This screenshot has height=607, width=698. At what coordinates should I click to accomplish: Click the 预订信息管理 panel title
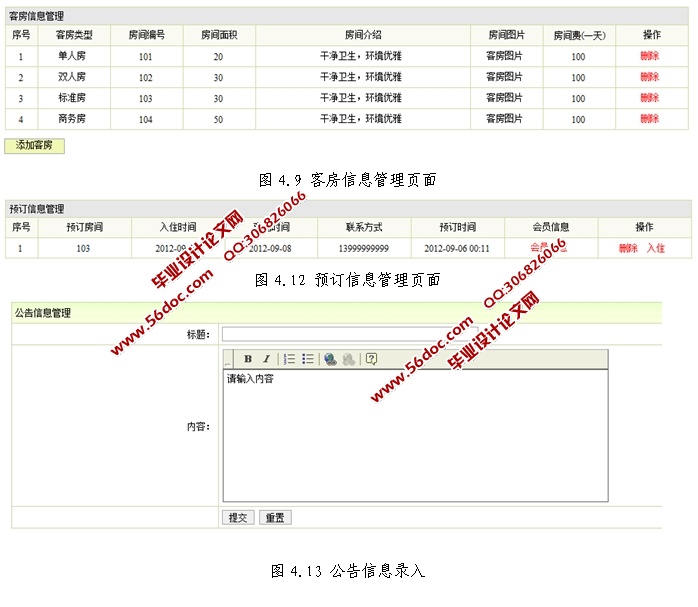37,209
